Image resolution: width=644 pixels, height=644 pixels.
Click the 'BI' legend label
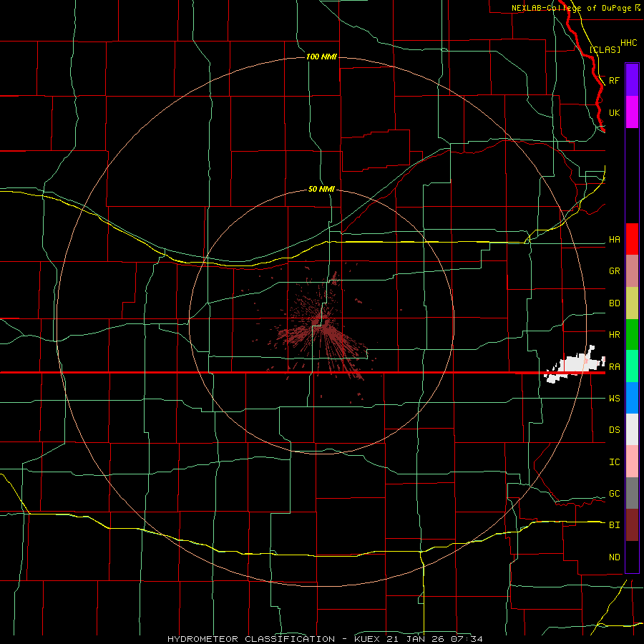pos(614,525)
